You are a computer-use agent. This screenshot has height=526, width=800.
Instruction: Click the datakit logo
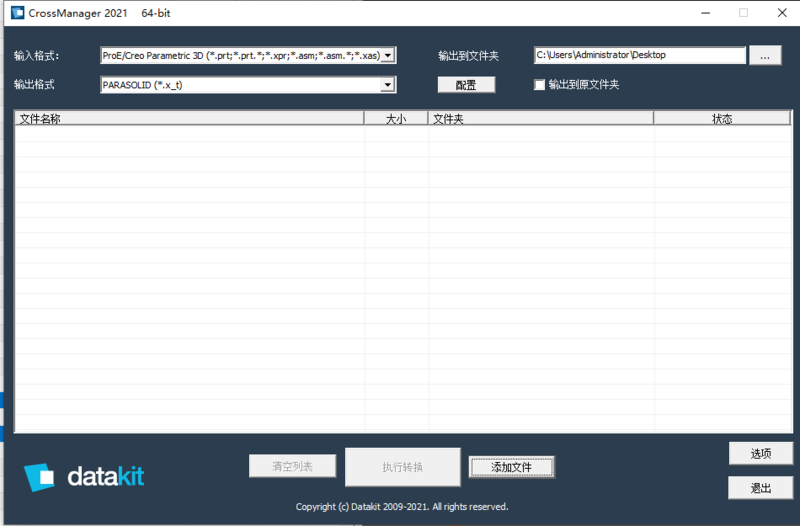tap(84, 477)
